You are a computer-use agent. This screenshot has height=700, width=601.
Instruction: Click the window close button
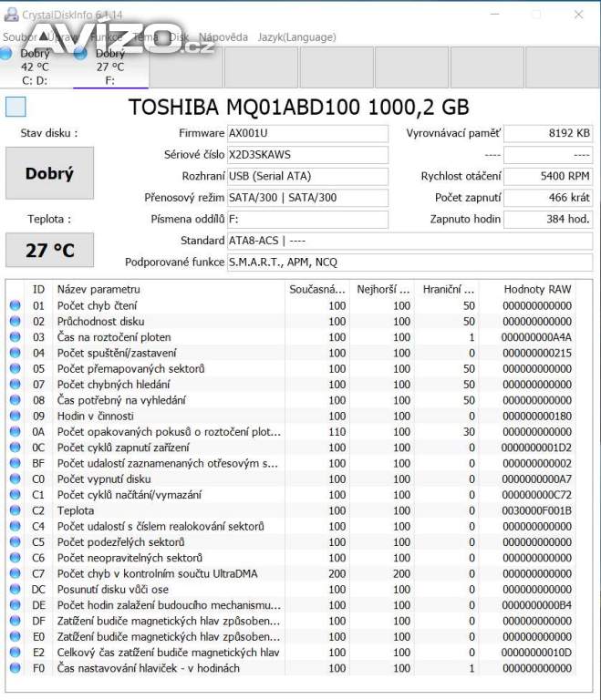point(579,15)
